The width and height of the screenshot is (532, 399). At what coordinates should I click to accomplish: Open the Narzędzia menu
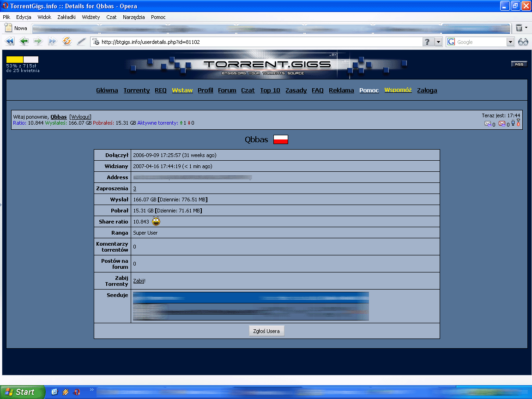pos(133,17)
